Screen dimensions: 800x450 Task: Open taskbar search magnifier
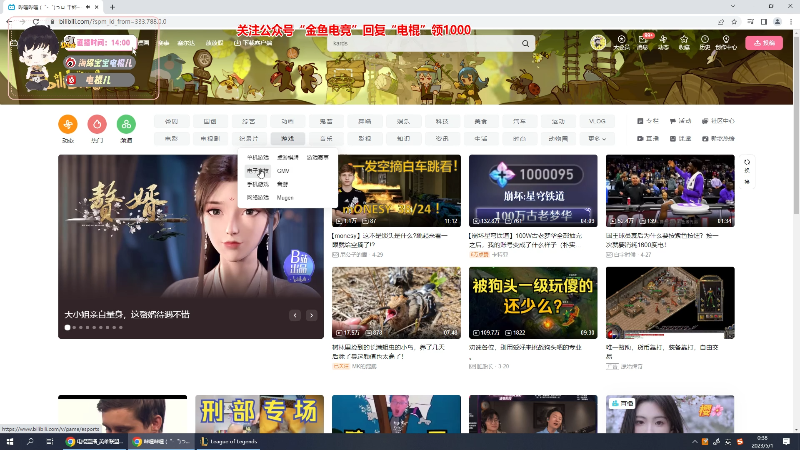[30, 441]
